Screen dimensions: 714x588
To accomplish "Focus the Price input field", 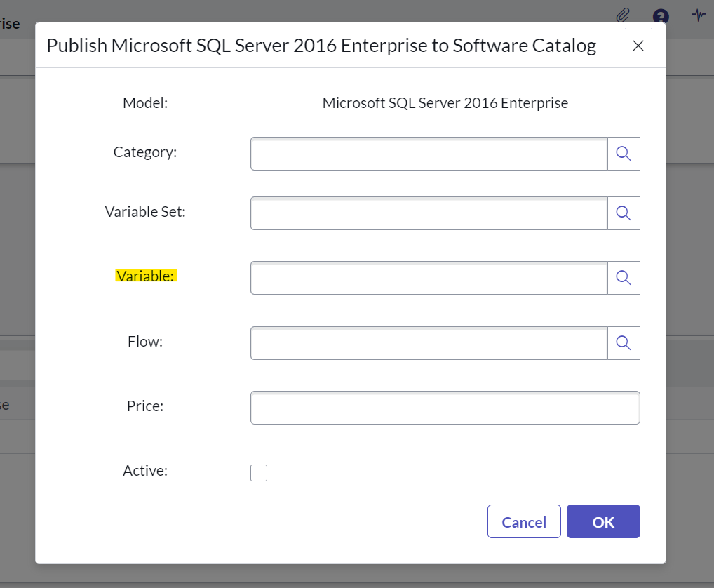I will pyautogui.click(x=445, y=408).
